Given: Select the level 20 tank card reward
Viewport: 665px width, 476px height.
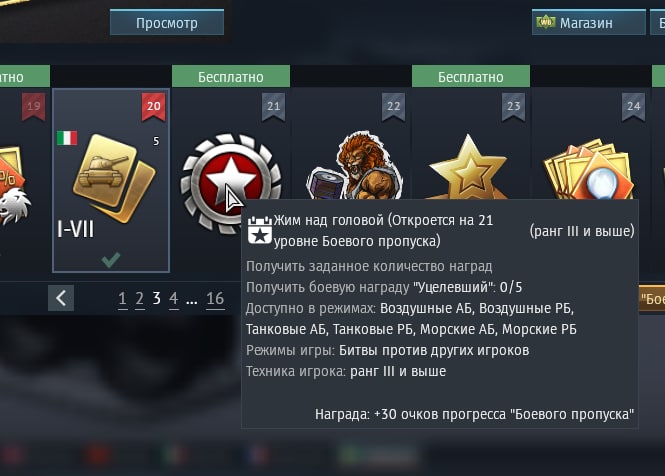Looking at the screenshot, I should pyautogui.click(x=111, y=180).
